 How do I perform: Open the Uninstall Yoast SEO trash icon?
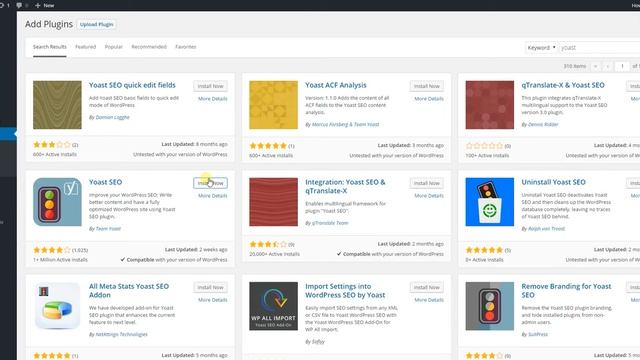[x=490, y=202]
